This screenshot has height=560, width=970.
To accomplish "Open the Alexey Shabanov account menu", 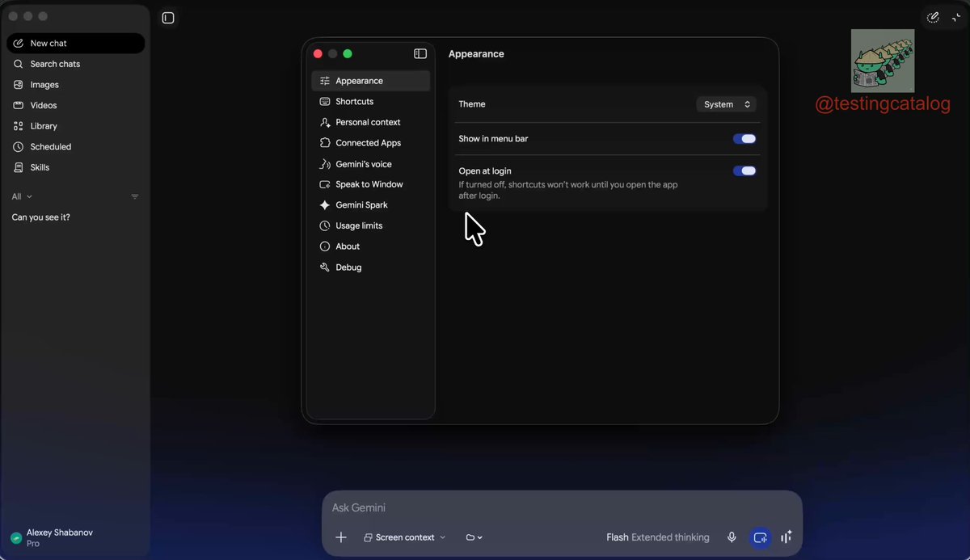I will tap(53, 538).
